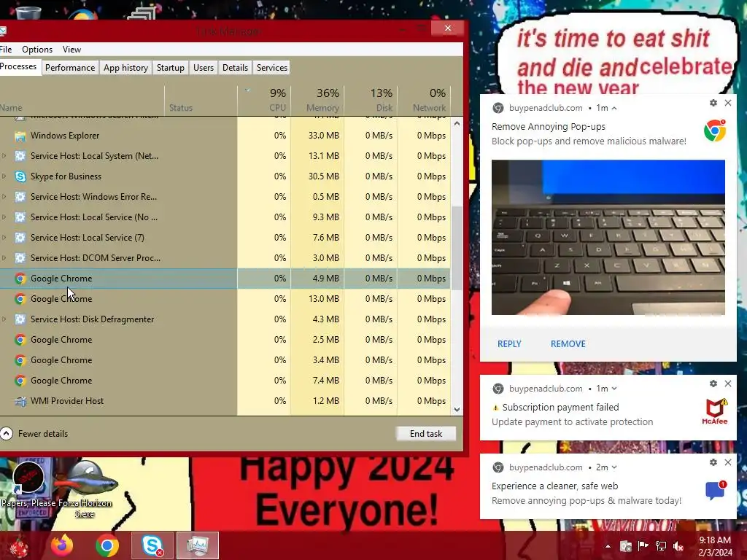
Task: Collapse the first buypenadclub.com notification chevron
Action: pos(614,108)
